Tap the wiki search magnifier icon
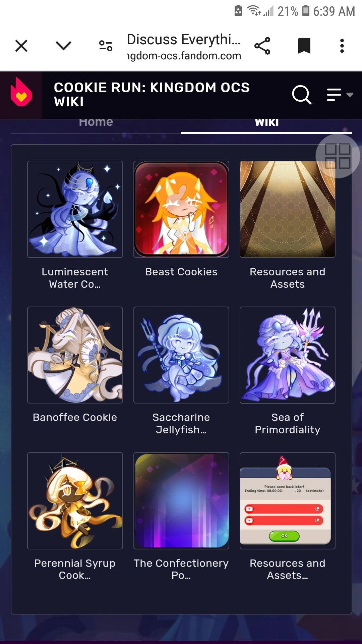 [302, 95]
